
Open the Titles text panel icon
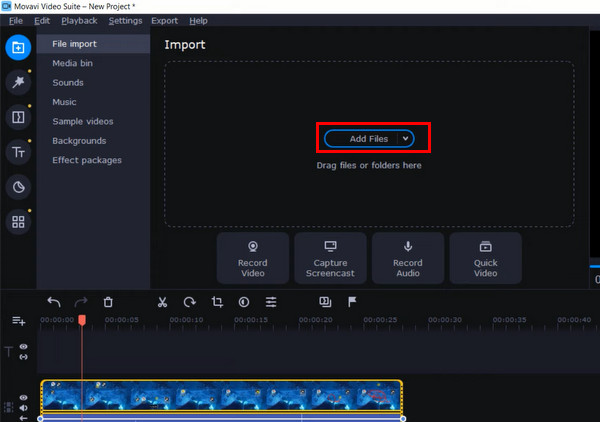[18, 152]
